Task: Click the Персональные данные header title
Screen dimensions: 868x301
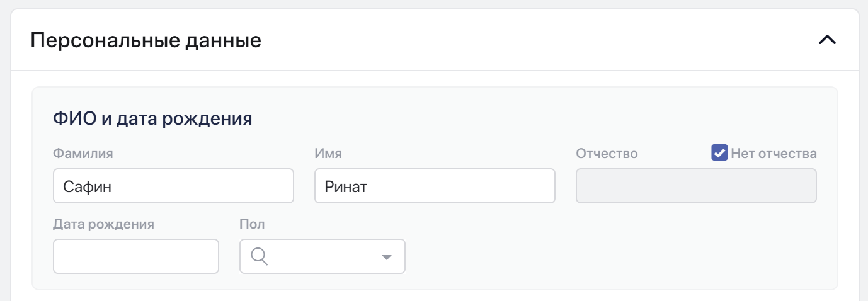Action: [x=146, y=41]
